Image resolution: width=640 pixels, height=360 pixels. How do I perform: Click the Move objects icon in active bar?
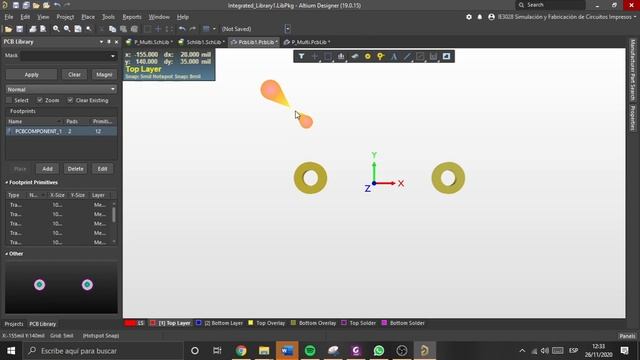[315, 56]
